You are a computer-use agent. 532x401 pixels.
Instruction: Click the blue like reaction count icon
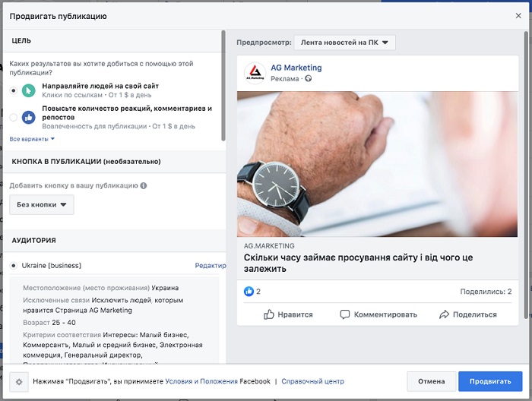click(249, 291)
